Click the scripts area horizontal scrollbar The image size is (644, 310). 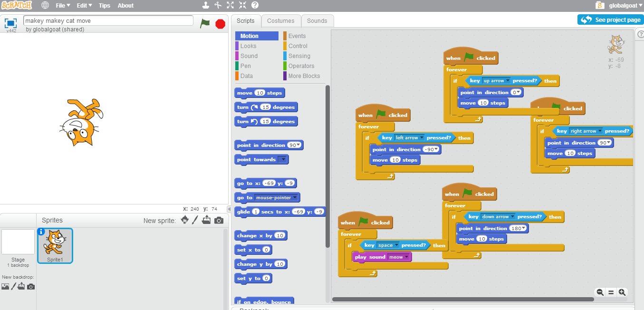[x=463, y=299]
